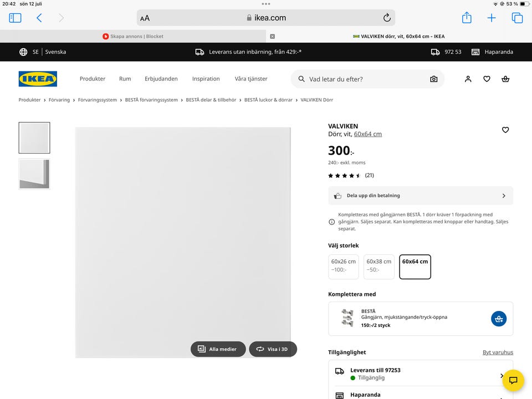The width and height of the screenshot is (532, 399).
Task: Open the Erbjudanden menu
Action: pos(161,79)
